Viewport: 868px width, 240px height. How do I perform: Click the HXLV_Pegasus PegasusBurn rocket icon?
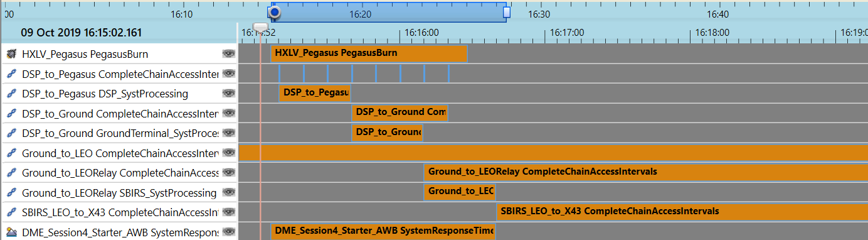point(10,54)
